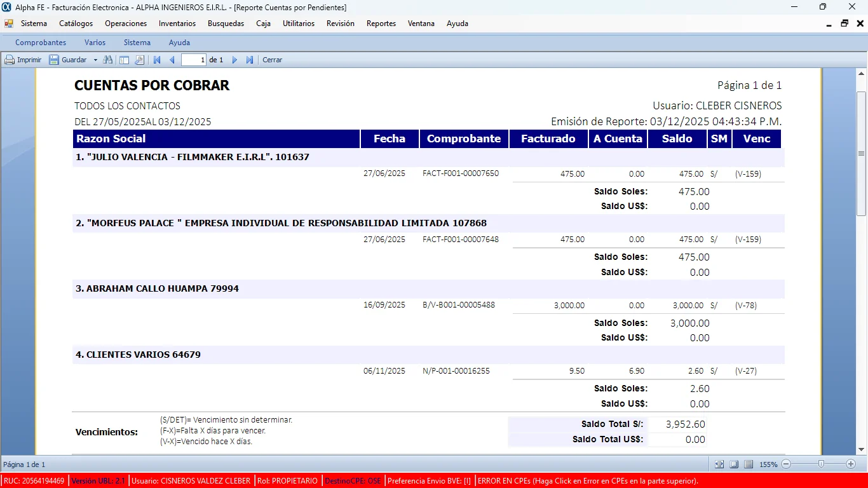The width and height of the screenshot is (868, 488).
Task: Open the Comprobantes ribbon tab
Action: coord(41,43)
